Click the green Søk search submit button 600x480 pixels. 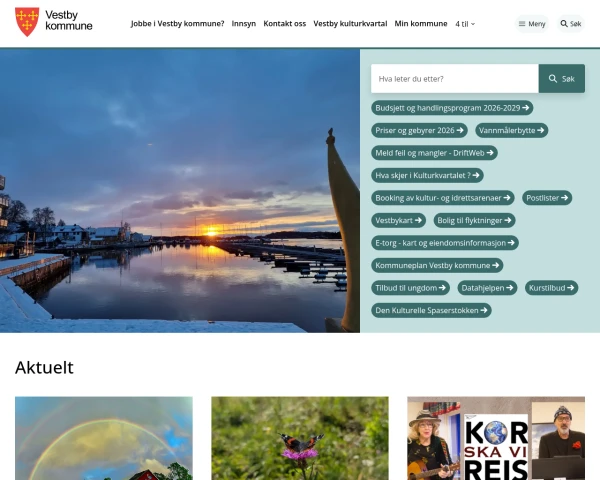pyautogui.click(x=561, y=78)
